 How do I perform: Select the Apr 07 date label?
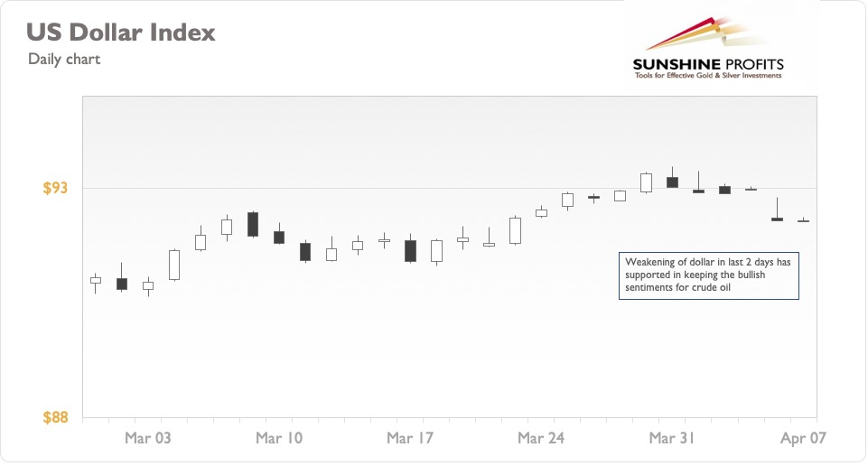[803, 438]
